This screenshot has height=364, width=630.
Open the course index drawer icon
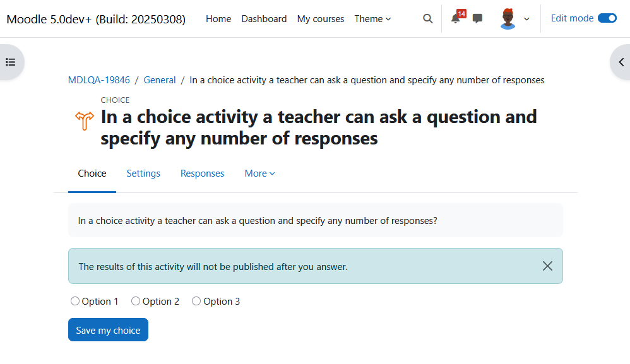pos(11,62)
